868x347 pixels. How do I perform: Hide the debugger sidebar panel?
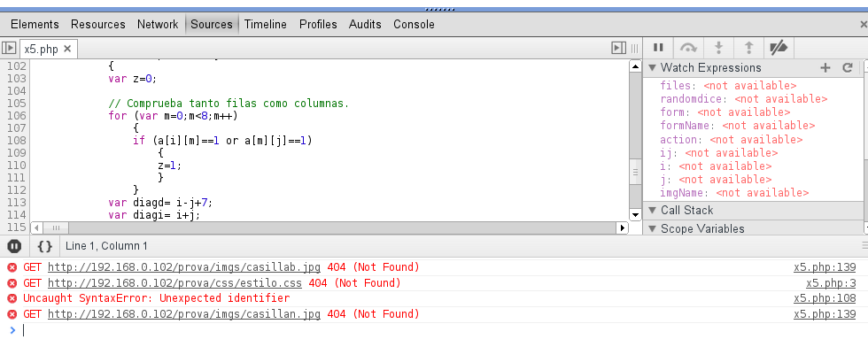pyautogui.click(x=618, y=49)
